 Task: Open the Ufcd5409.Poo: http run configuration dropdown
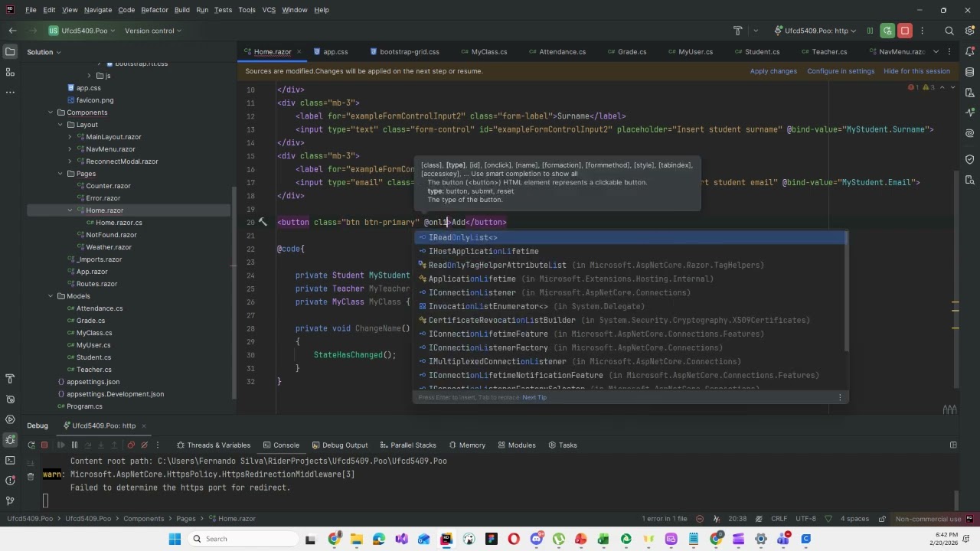coord(816,31)
